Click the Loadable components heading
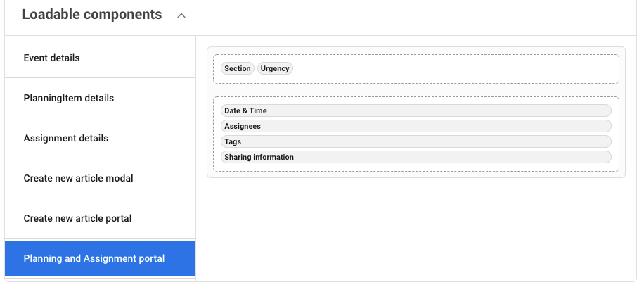The height and width of the screenshot is (292, 644). point(92,15)
